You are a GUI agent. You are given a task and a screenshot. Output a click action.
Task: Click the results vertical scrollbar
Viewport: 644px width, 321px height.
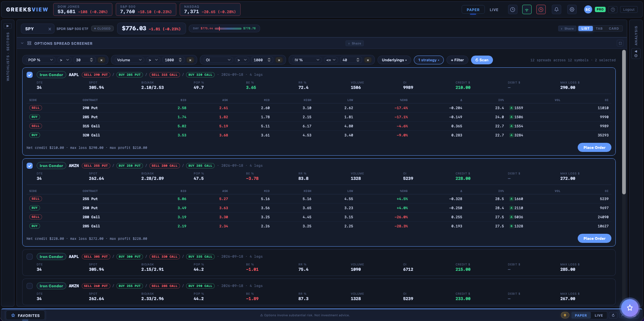[624, 122]
